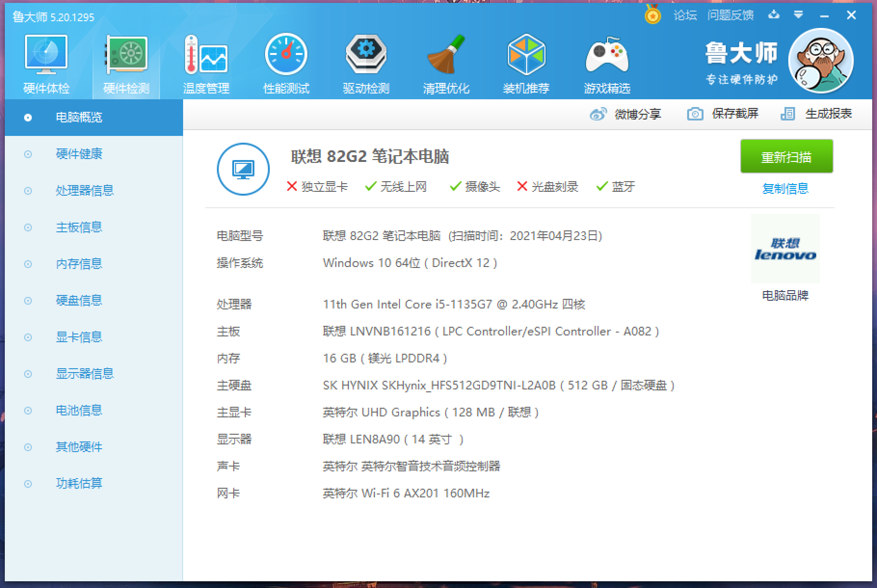Select 显卡信息 in the sidebar

(94, 337)
